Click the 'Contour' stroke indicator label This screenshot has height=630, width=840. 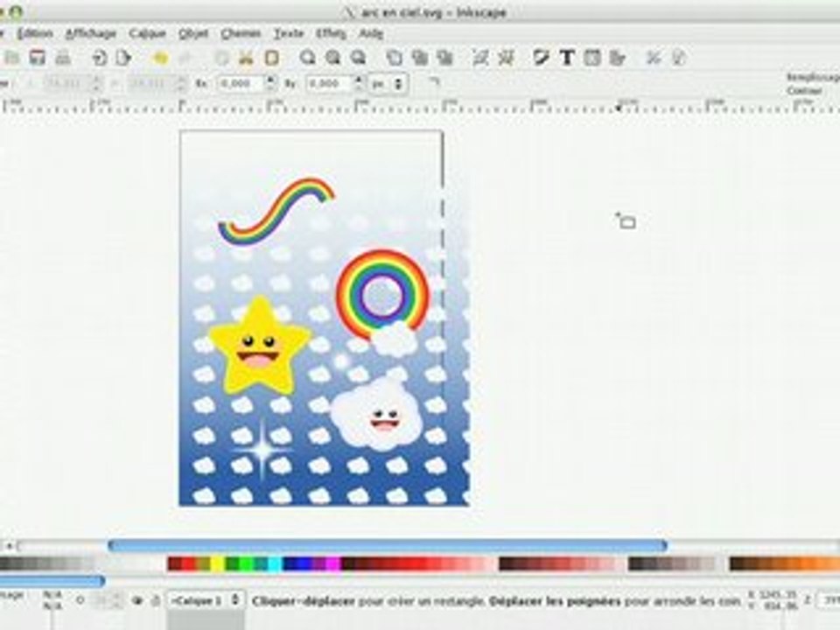click(x=804, y=91)
